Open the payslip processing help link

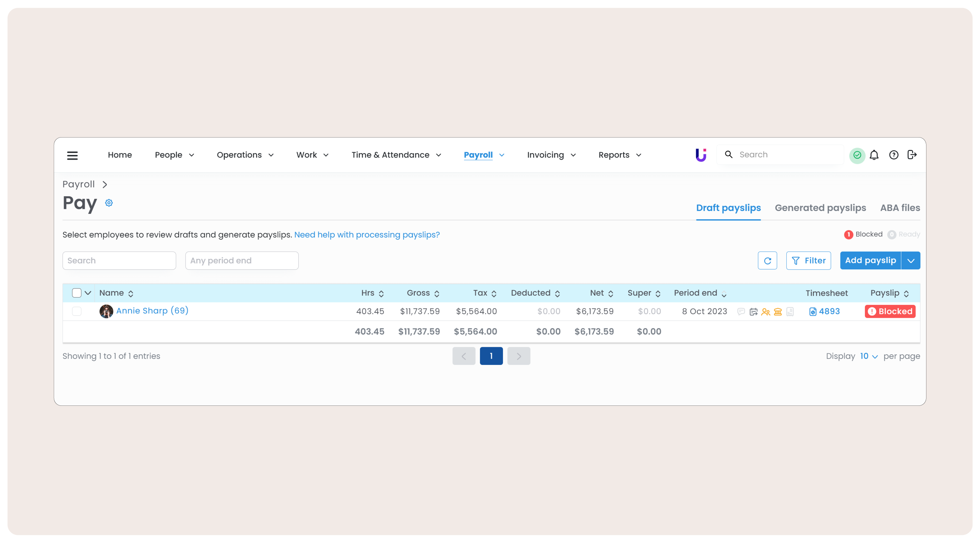[367, 235]
